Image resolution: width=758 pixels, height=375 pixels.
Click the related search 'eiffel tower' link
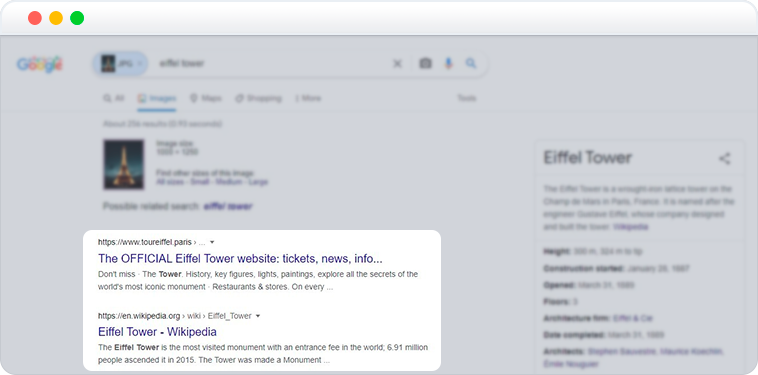[x=228, y=206]
